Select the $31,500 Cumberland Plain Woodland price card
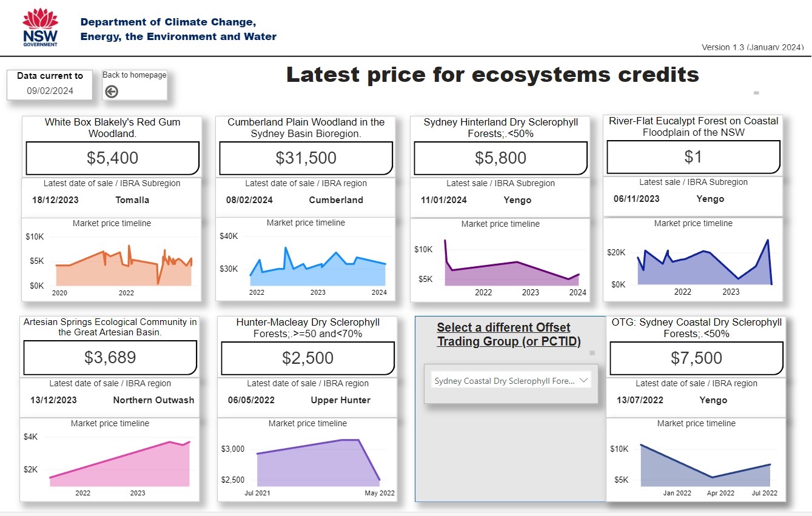 (x=306, y=158)
